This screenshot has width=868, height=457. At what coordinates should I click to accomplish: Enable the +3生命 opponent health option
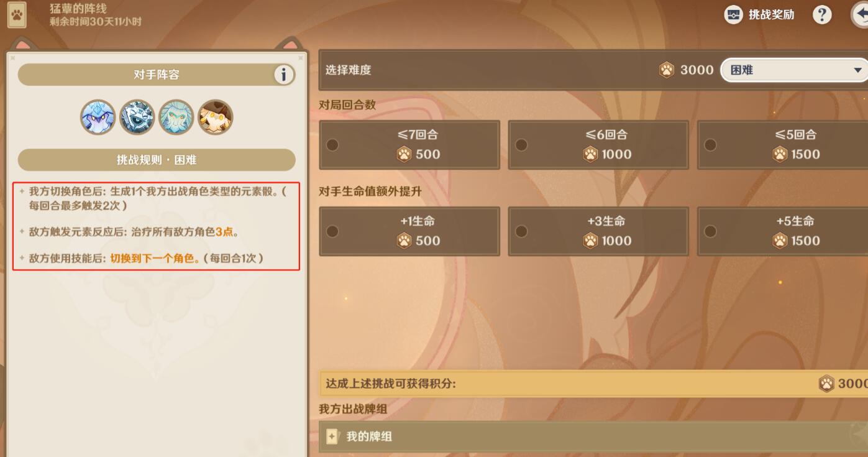(598, 231)
